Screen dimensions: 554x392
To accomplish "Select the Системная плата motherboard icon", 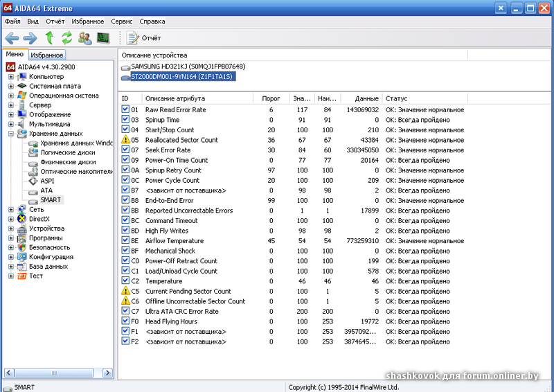I will click(22, 86).
